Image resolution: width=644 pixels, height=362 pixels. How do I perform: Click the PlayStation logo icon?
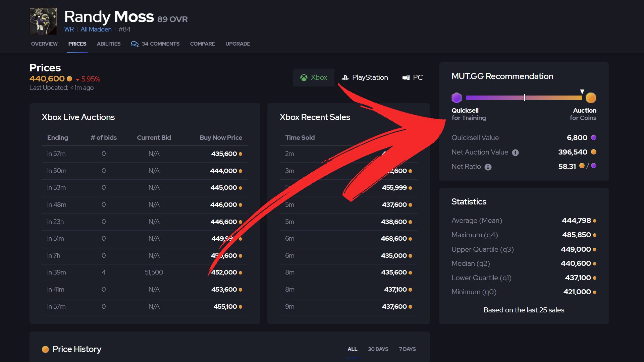pos(345,78)
